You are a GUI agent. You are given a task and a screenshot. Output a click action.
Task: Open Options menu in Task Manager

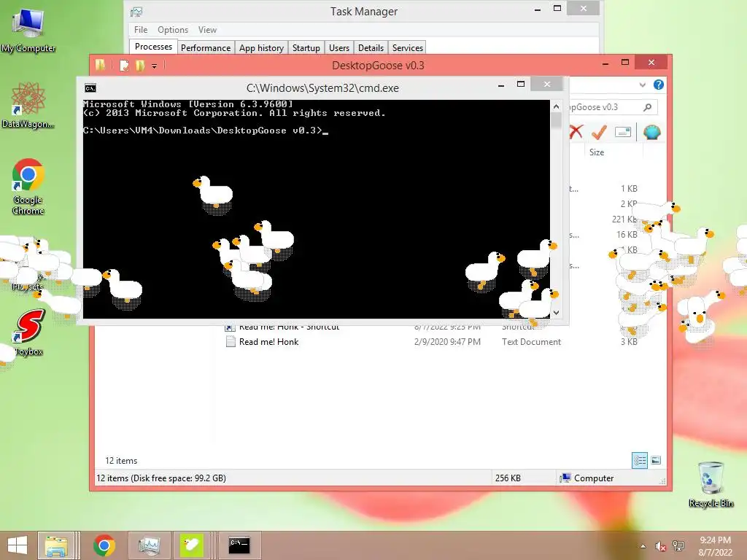(173, 29)
